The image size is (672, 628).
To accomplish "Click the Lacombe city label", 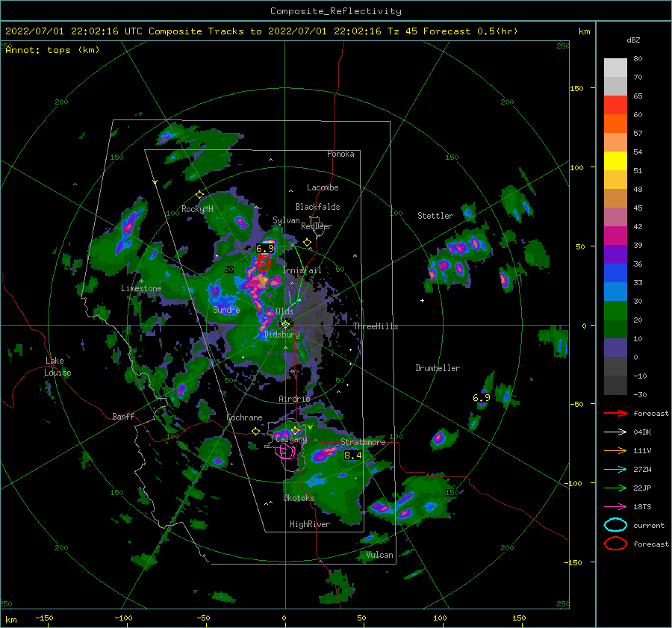I will 323,187.
